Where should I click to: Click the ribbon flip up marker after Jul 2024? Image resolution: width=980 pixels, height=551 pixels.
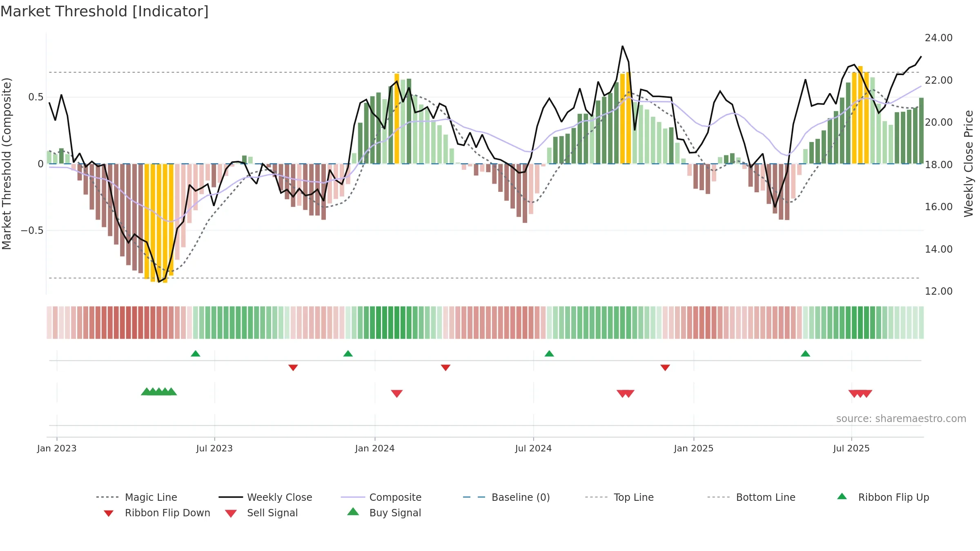click(549, 353)
